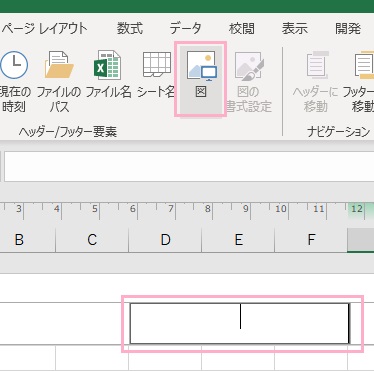This screenshot has width=374, height=371.
Task: Click ヘッダーに移動 navigation button
Action: click(x=315, y=81)
